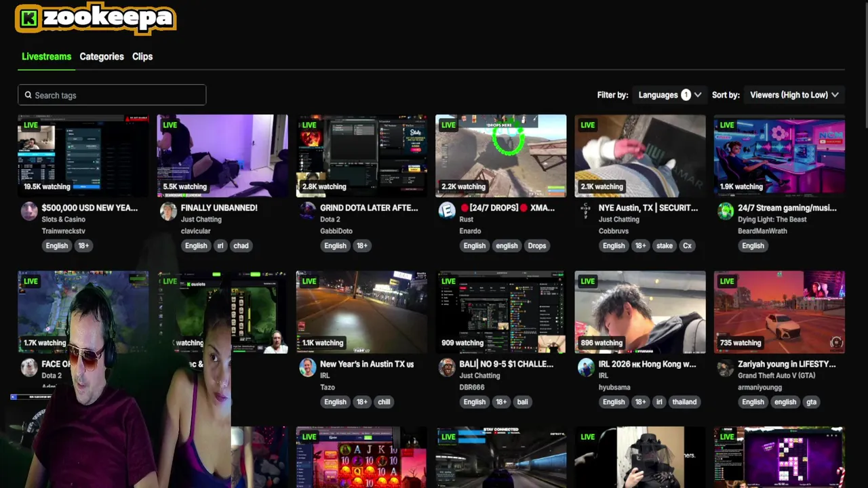Open clavicular channel avatar

168,211
